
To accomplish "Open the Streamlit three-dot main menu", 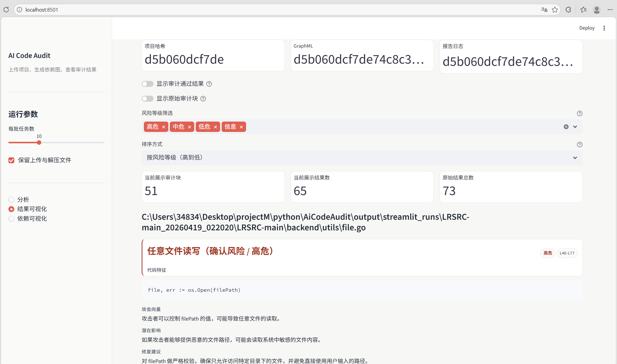I will 604,28.
